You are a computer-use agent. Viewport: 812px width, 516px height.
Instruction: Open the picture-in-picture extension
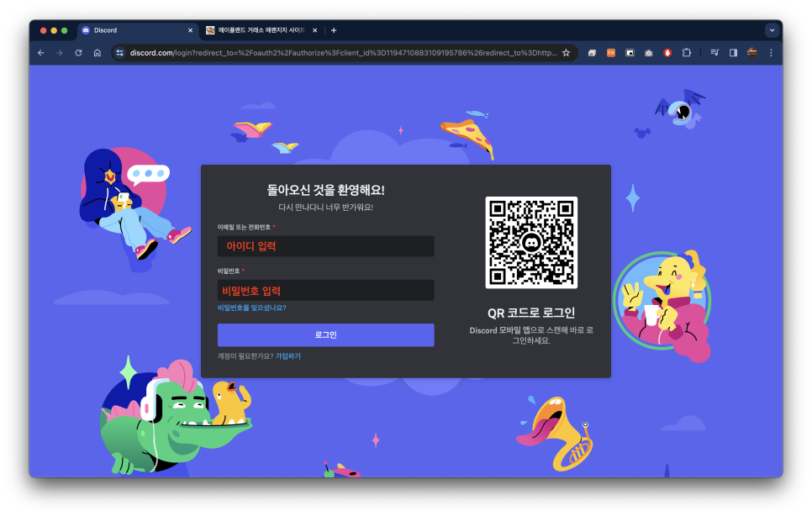pyautogui.click(x=630, y=53)
